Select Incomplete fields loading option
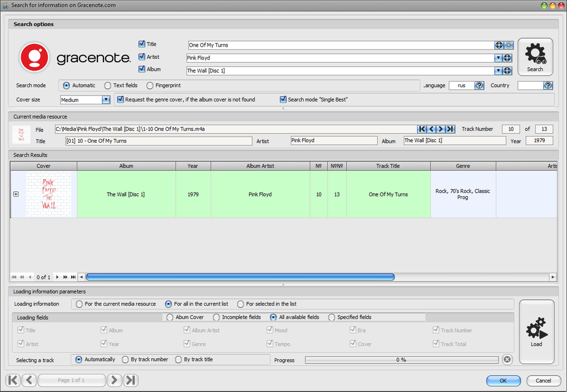 pyautogui.click(x=216, y=317)
